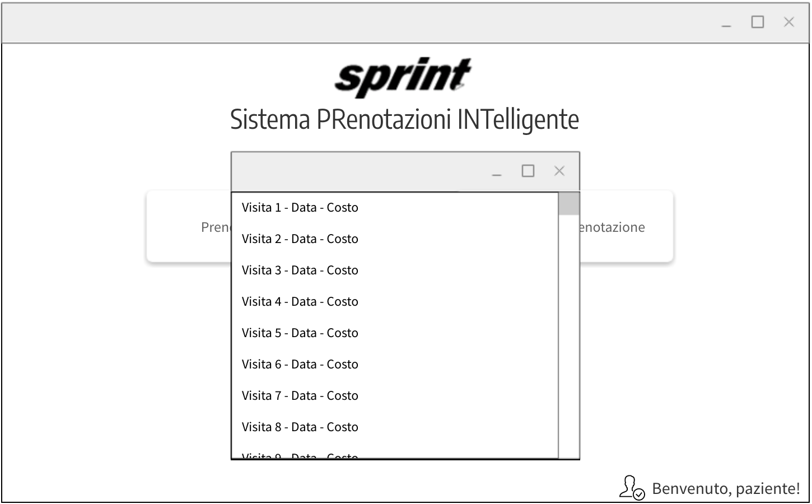The image size is (812, 504).
Task: Pick Visita 7 - Data - Costo entry
Action: coord(300,396)
